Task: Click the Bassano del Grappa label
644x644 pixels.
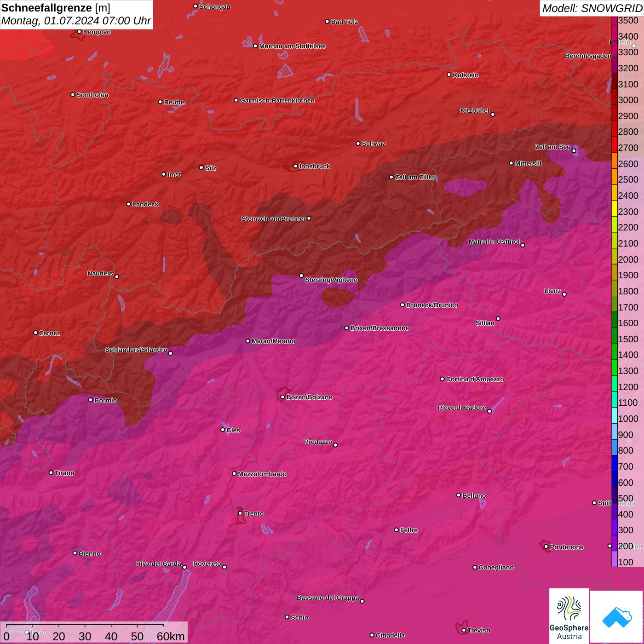Action: (x=328, y=598)
